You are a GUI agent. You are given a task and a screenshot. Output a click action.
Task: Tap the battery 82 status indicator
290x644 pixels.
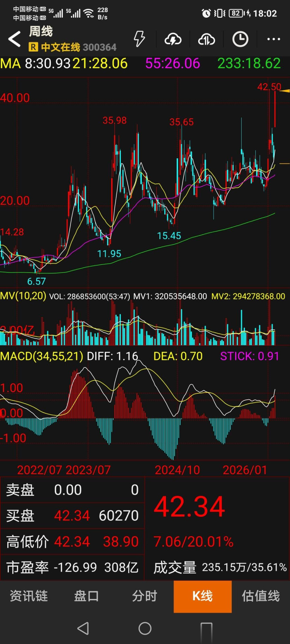236,13
